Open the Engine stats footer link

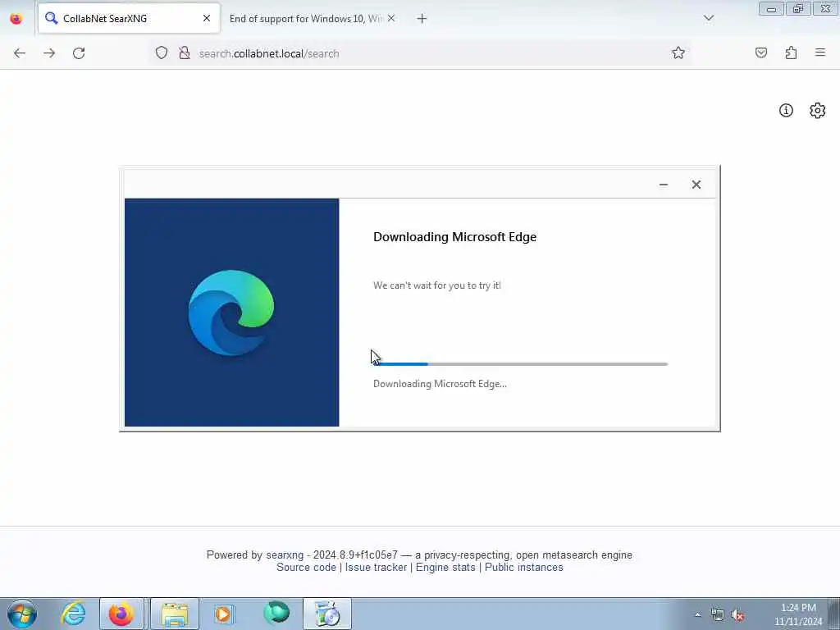(x=445, y=568)
